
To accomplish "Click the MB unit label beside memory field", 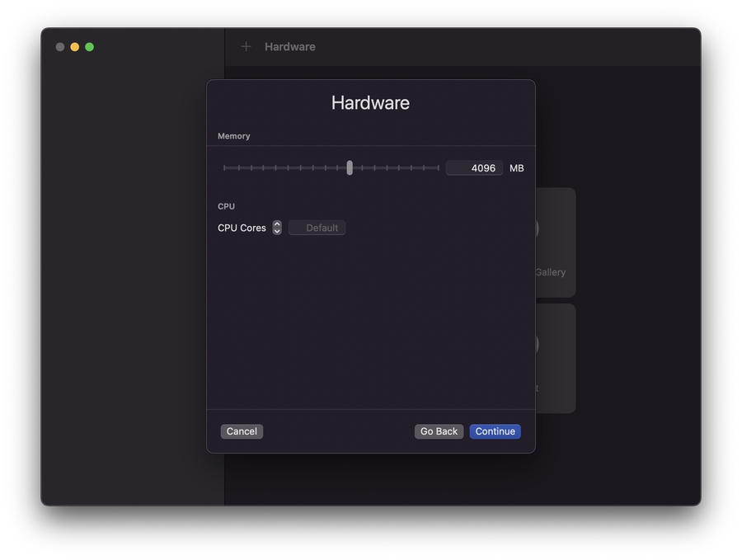I will click(x=516, y=168).
